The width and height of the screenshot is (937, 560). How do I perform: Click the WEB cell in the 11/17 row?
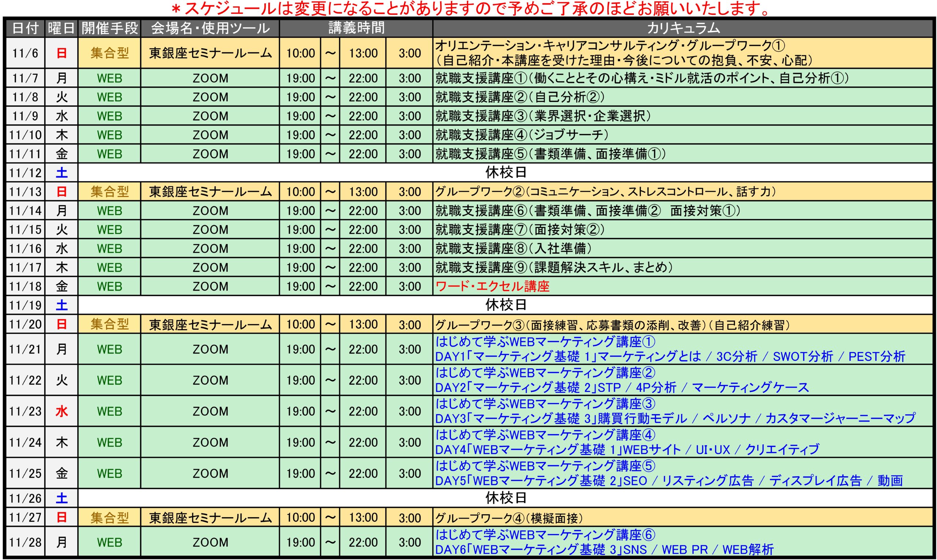[x=109, y=267]
